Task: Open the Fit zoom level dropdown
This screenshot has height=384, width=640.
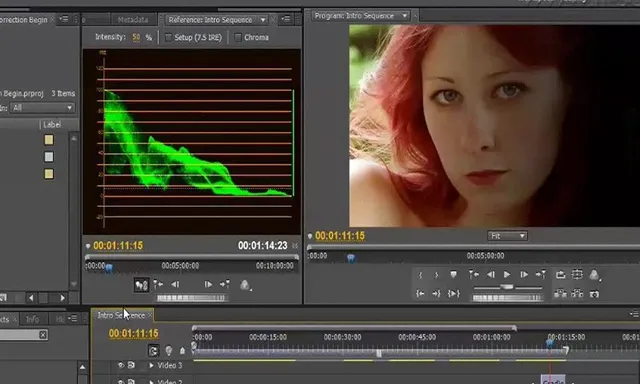Action: 507,236
